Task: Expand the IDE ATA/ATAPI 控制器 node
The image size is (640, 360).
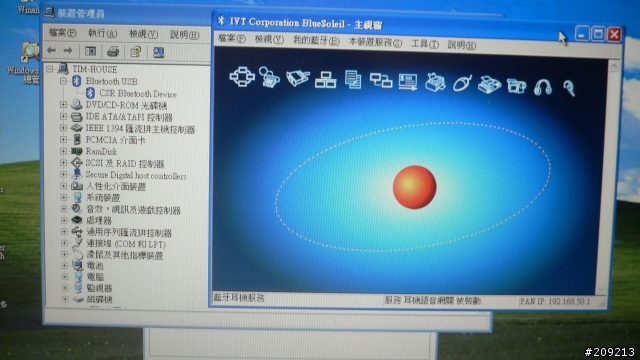Action: [63, 117]
